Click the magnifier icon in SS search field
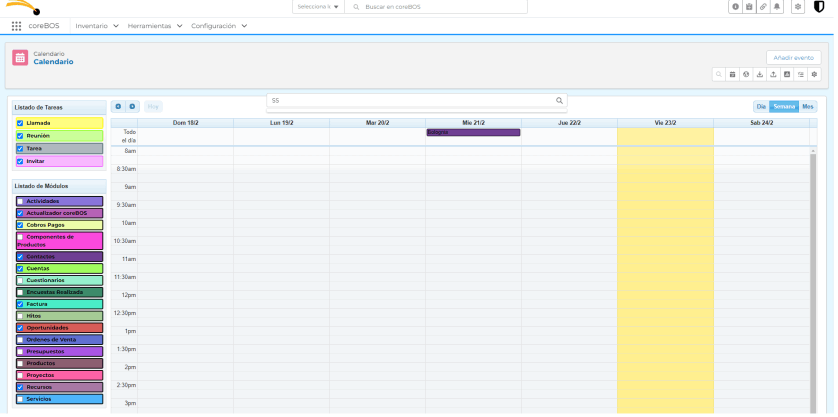 [x=559, y=101]
